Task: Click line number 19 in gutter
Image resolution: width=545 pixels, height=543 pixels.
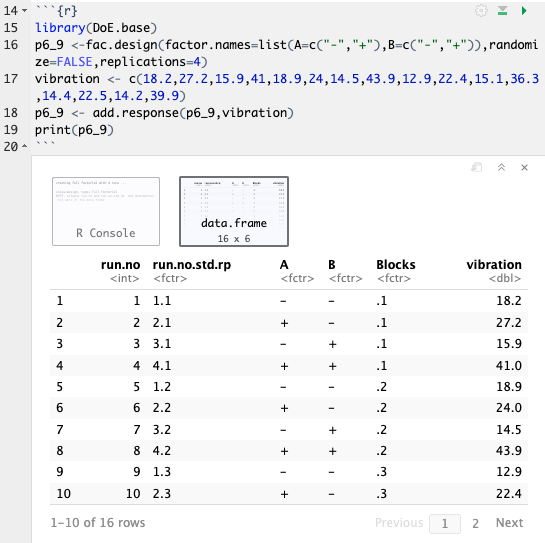Action: click(10, 130)
